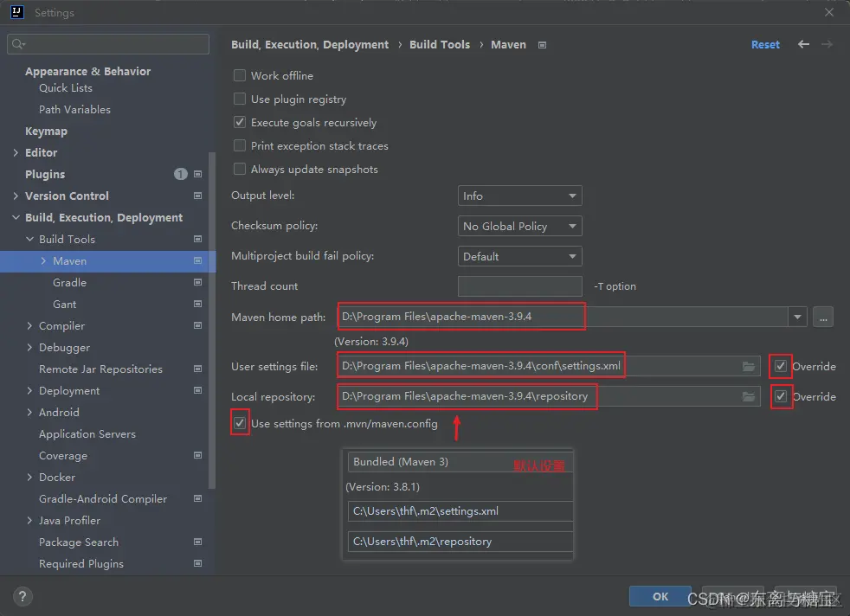Select Java Profiler in tree

(x=69, y=521)
